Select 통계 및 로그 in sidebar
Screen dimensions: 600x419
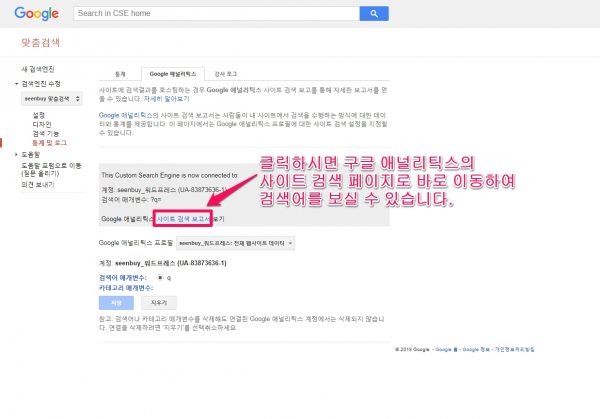(49, 143)
